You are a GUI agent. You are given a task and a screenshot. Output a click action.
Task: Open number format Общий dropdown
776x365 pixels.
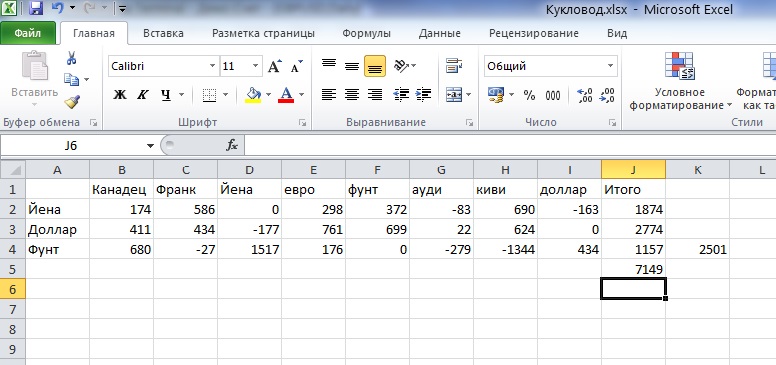coord(610,66)
